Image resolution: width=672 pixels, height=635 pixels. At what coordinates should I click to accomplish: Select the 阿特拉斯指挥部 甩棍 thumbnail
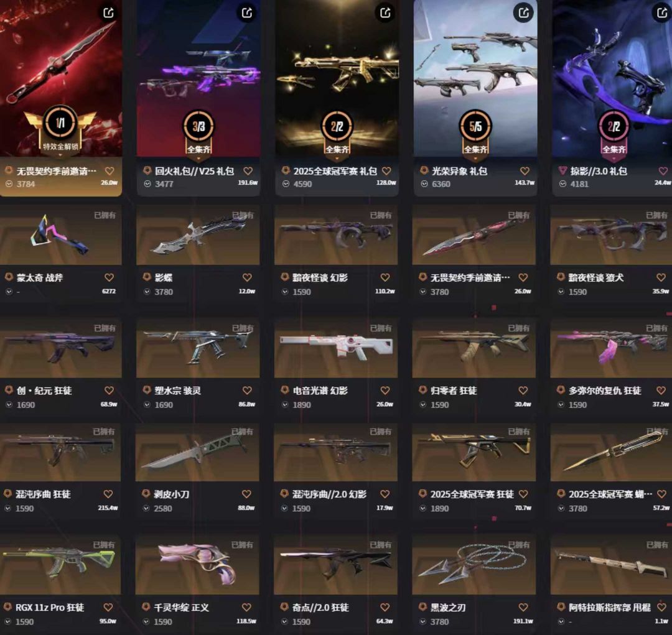611,565
